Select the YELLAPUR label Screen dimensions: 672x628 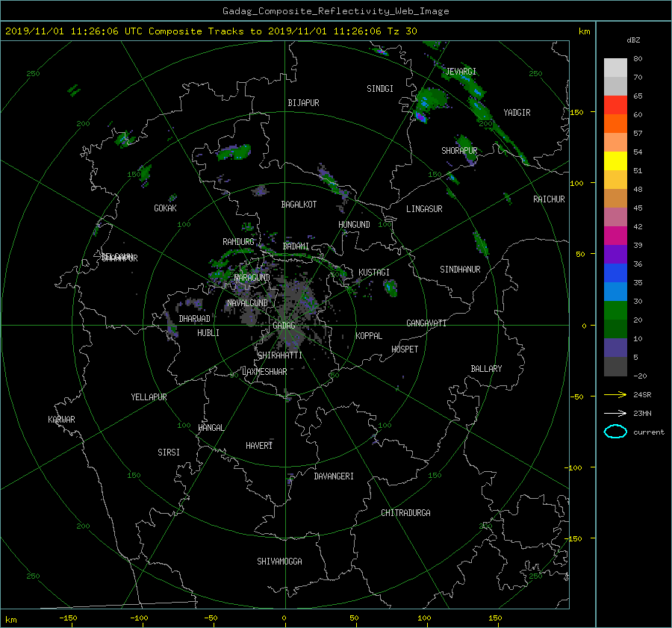(149, 397)
